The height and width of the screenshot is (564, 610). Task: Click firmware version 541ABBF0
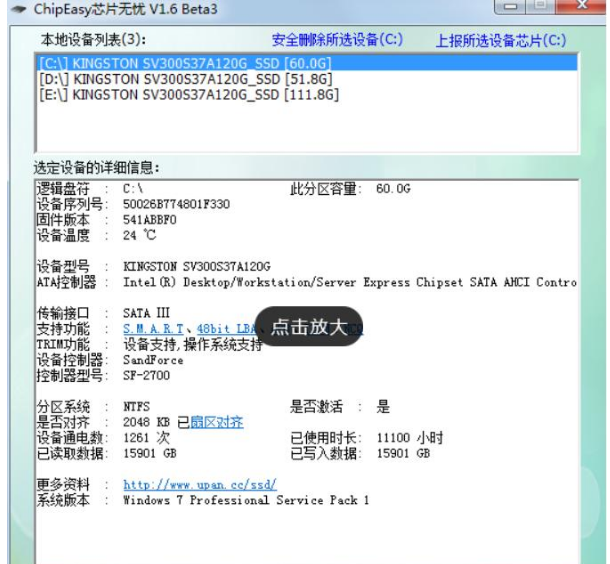coord(149,220)
